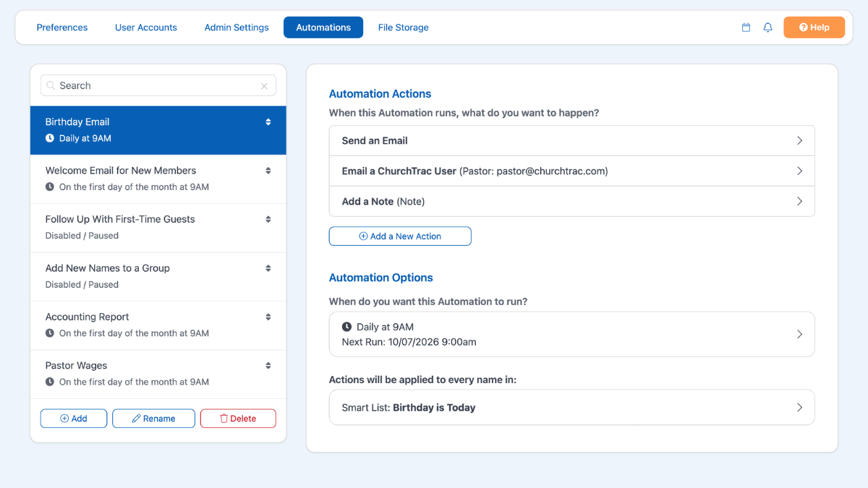The height and width of the screenshot is (488, 868).
Task: Open the File Storage tab
Action: (403, 27)
